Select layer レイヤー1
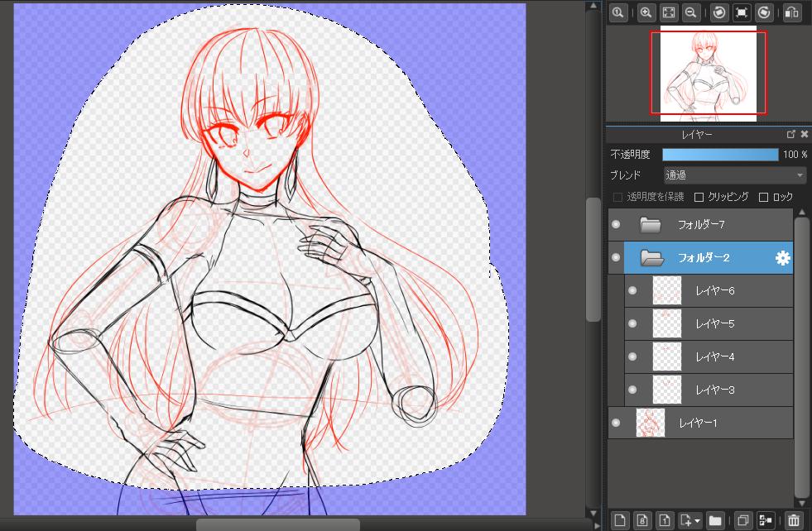The height and width of the screenshot is (531, 812). point(700,423)
